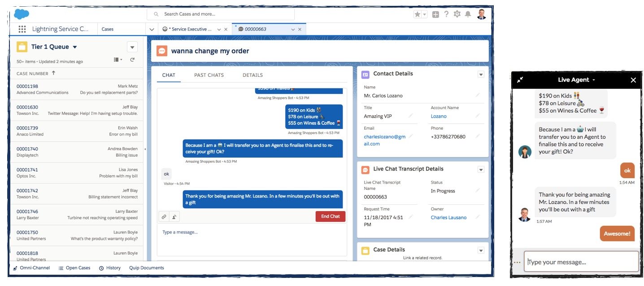This screenshot has height=286, width=644.
Task: Open case 00001740
Action: (27, 149)
